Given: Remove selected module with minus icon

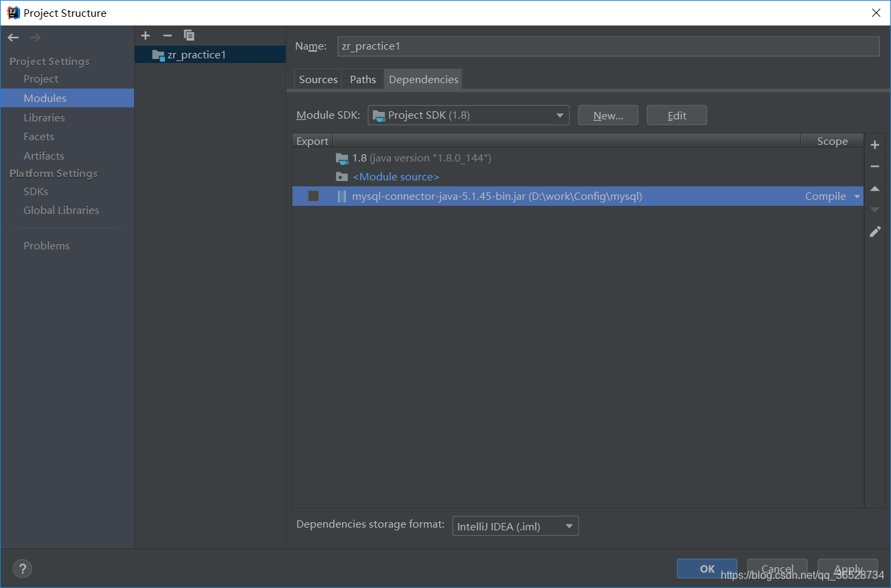Looking at the screenshot, I should click(168, 36).
